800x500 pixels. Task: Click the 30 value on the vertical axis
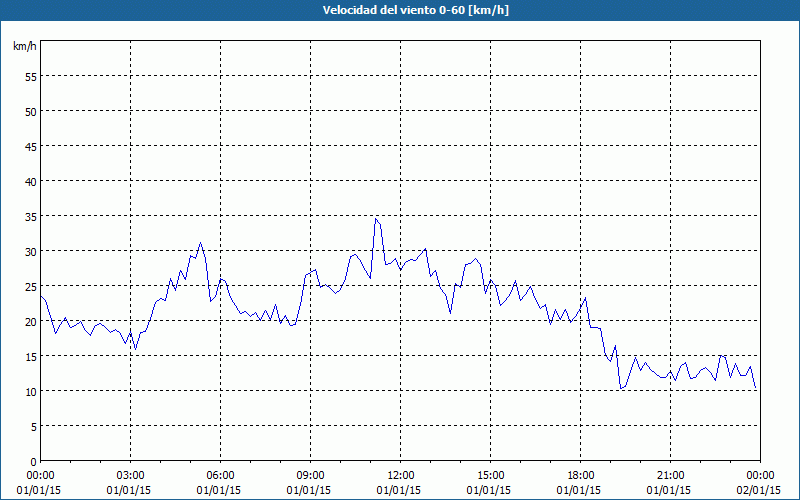[31, 251]
